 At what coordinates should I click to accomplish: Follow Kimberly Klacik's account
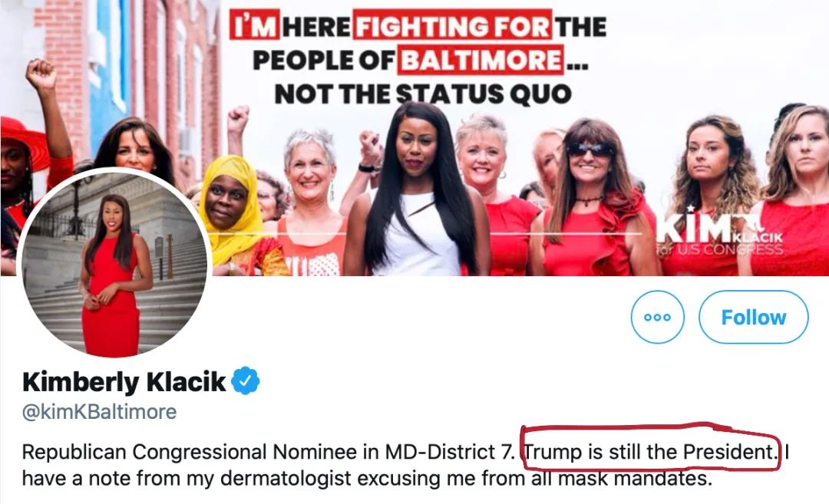pos(754,317)
